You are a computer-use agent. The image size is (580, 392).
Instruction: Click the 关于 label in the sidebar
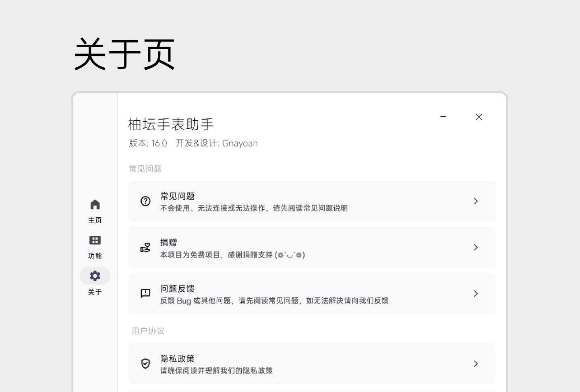(95, 292)
